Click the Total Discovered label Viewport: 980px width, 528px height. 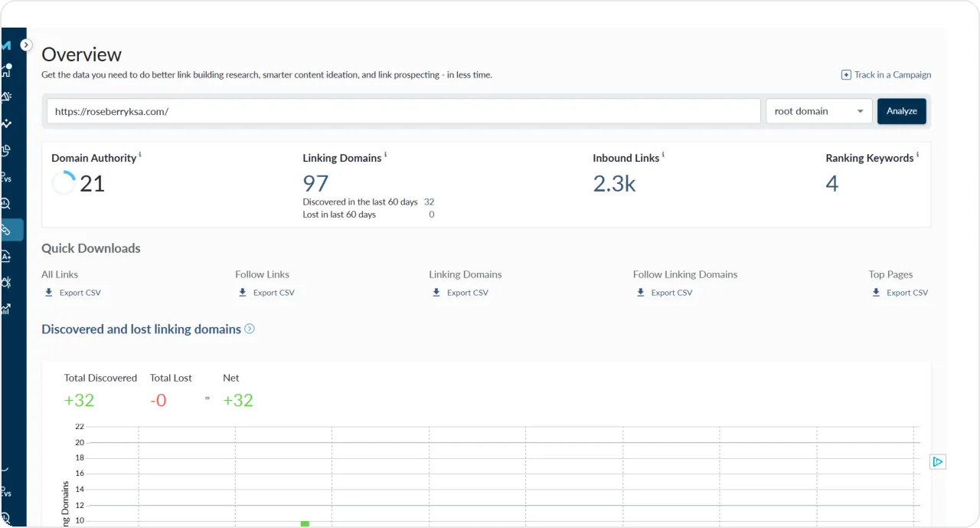[100, 378]
